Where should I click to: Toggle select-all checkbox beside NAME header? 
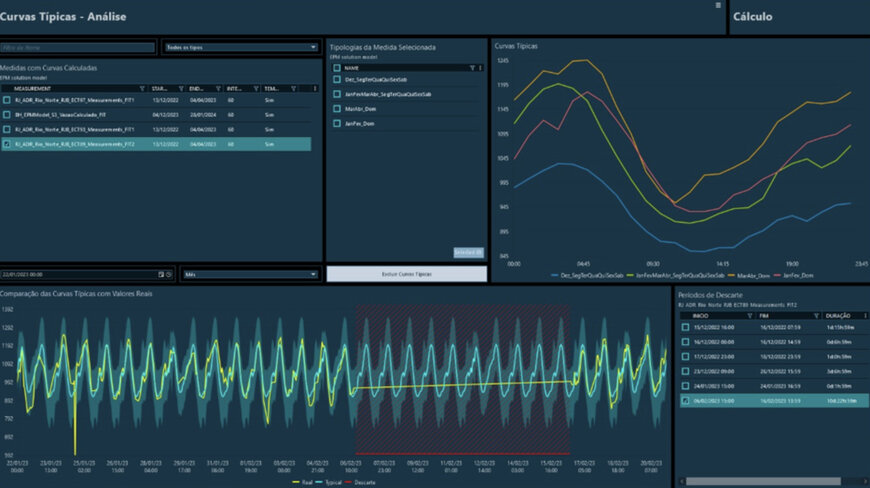pos(337,68)
